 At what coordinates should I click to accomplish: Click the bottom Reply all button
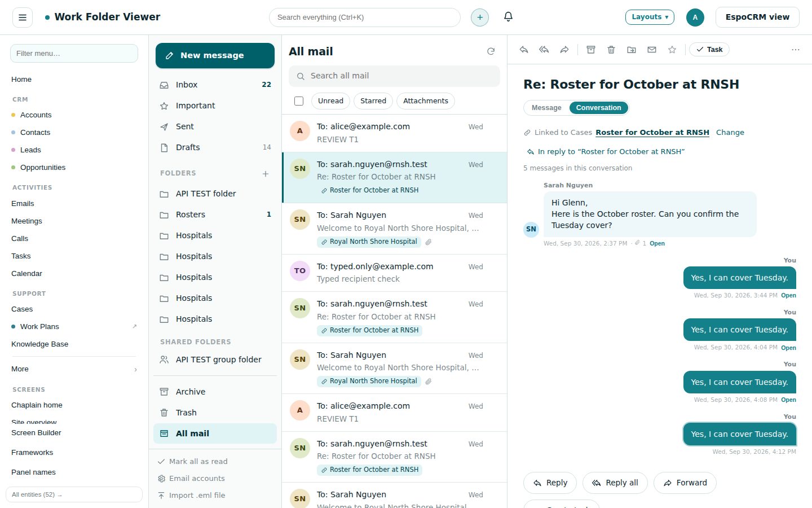tap(615, 483)
